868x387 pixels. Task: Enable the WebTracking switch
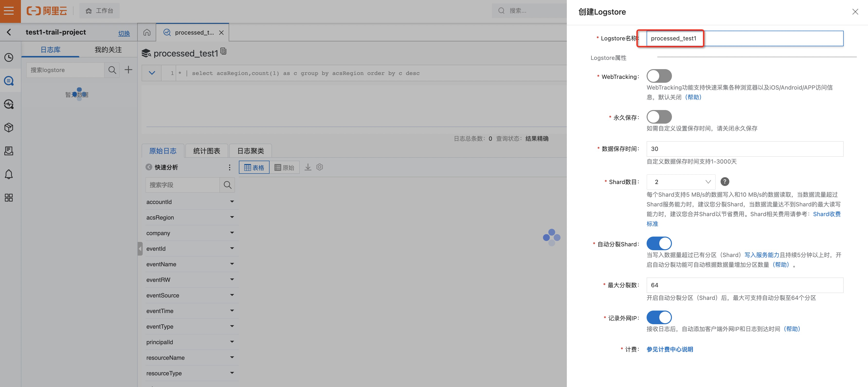click(659, 76)
